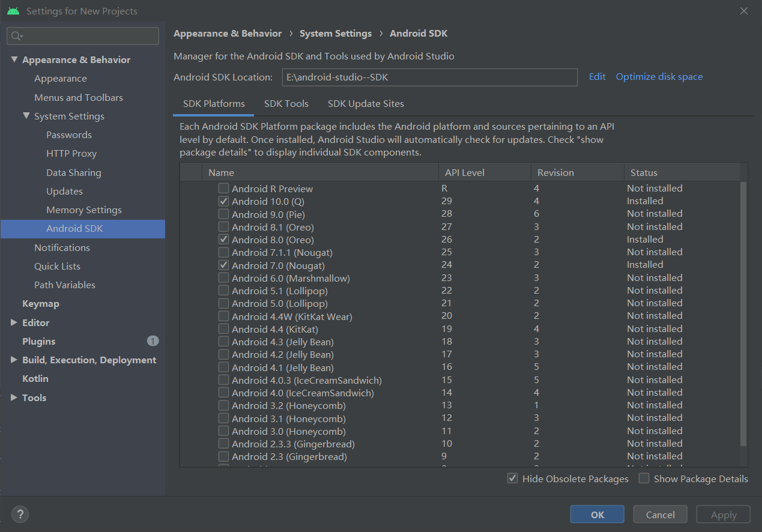The height and width of the screenshot is (532, 762).
Task: Sort the table by API Level header
Action: (x=485, y=172)
